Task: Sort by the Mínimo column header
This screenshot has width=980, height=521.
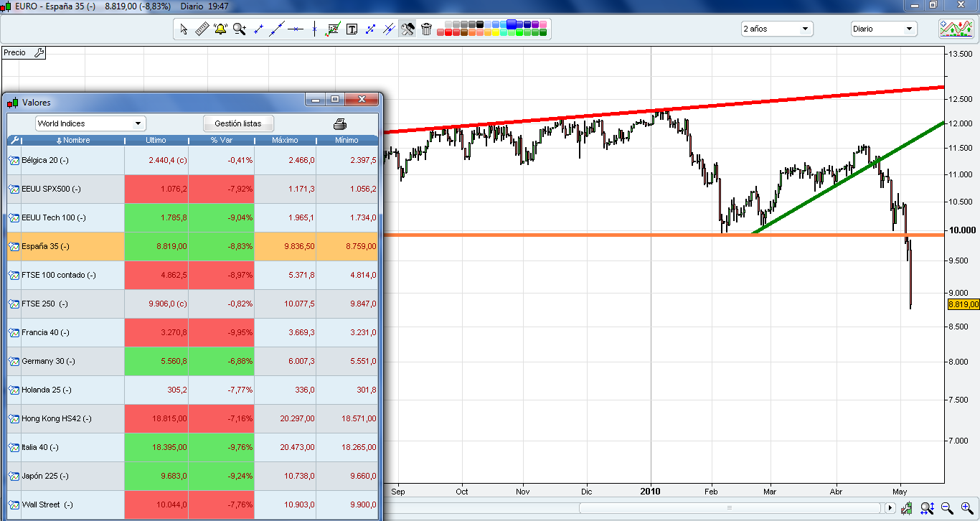Action: (347, 140)
